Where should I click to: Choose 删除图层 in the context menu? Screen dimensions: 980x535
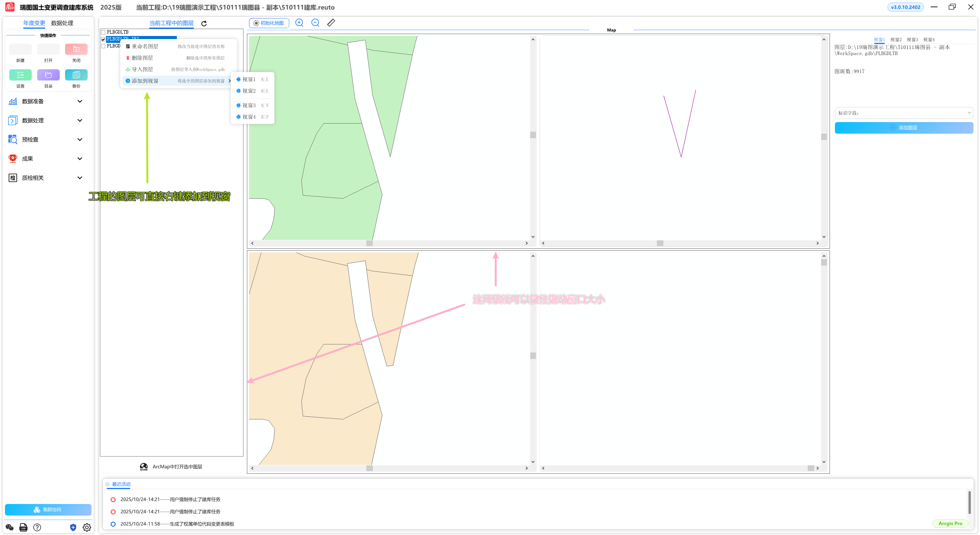142,58
